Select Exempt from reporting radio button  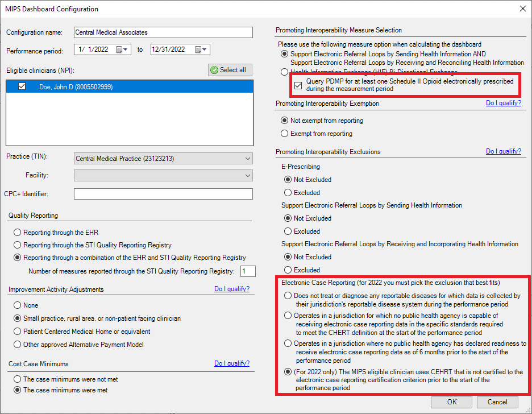point(285,134)
